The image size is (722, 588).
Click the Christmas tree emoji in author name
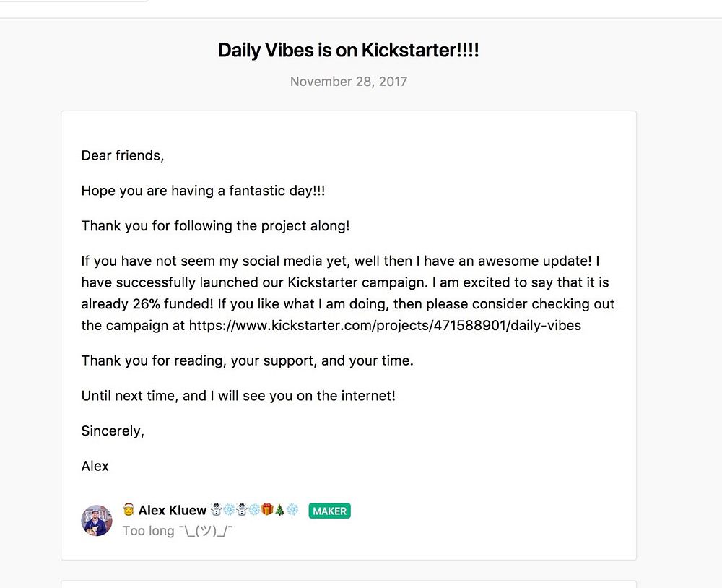[279, 510]
